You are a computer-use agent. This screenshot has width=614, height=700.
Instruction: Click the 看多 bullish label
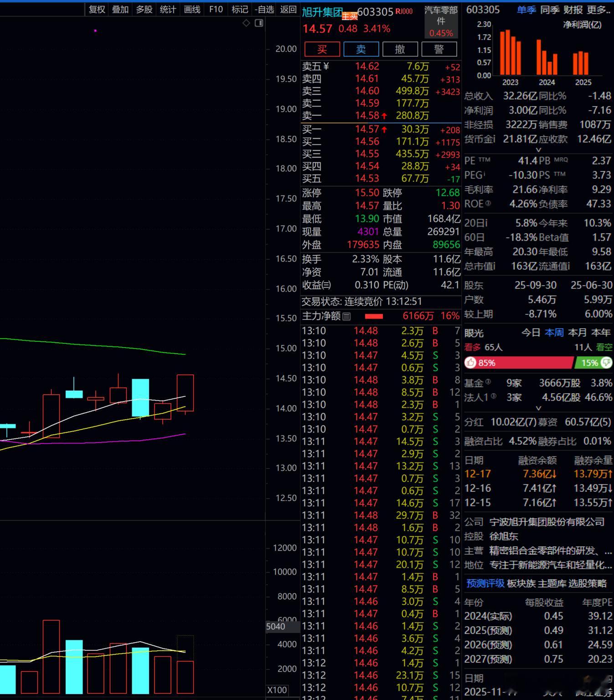pos(473,347)
